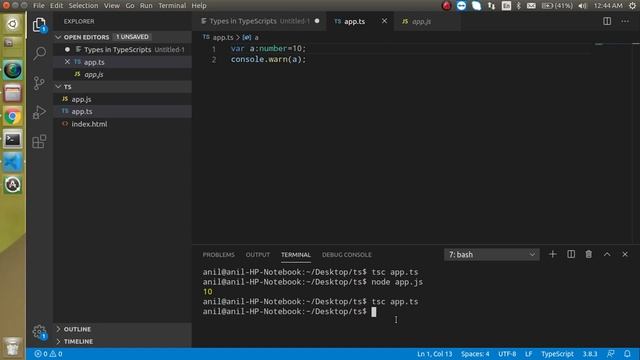Open notifications bell in status bar

pos(627,354)
